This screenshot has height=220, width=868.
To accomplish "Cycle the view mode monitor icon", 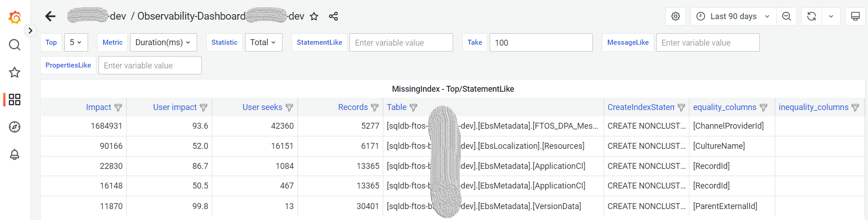I will point(855,16).
